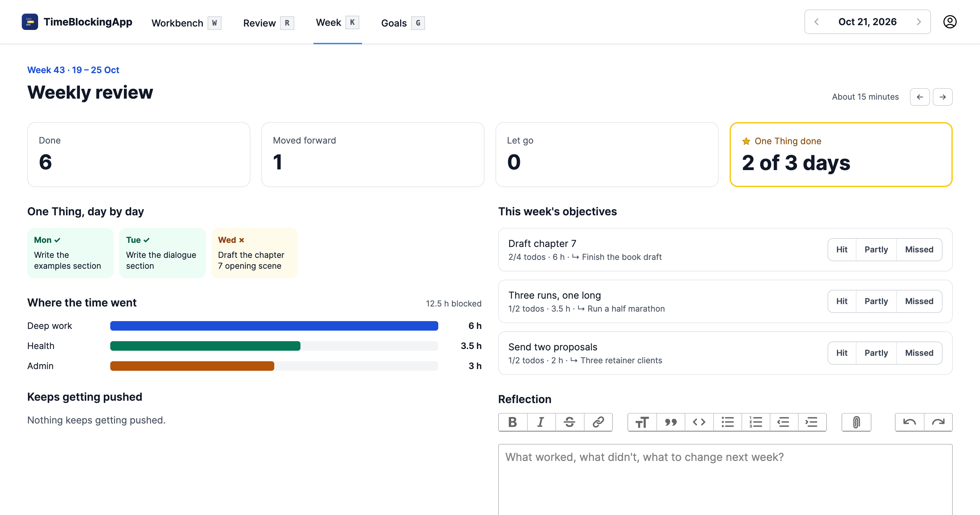This screenshot has height=515, width=980.
Task: Decrease indent level
Action: point(784,422)
